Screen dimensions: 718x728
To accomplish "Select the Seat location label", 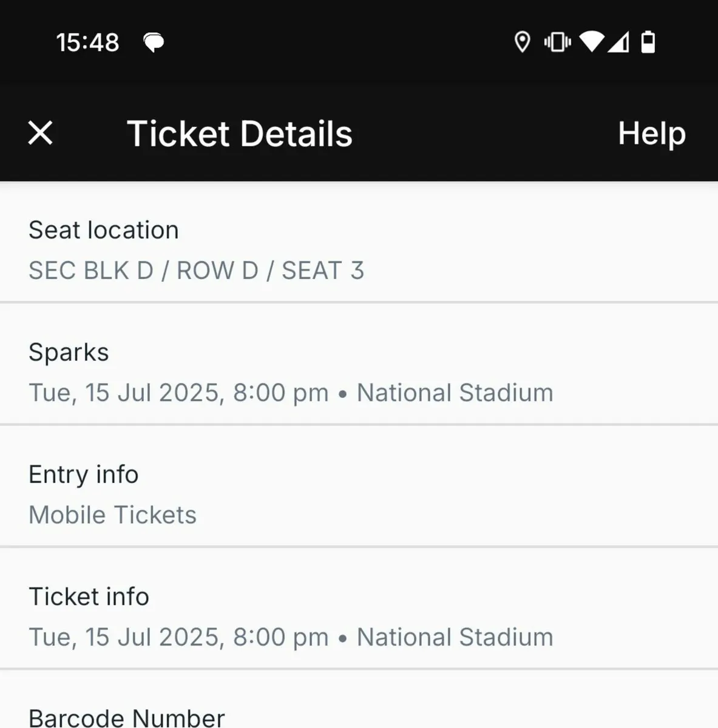I will (104, 231).
